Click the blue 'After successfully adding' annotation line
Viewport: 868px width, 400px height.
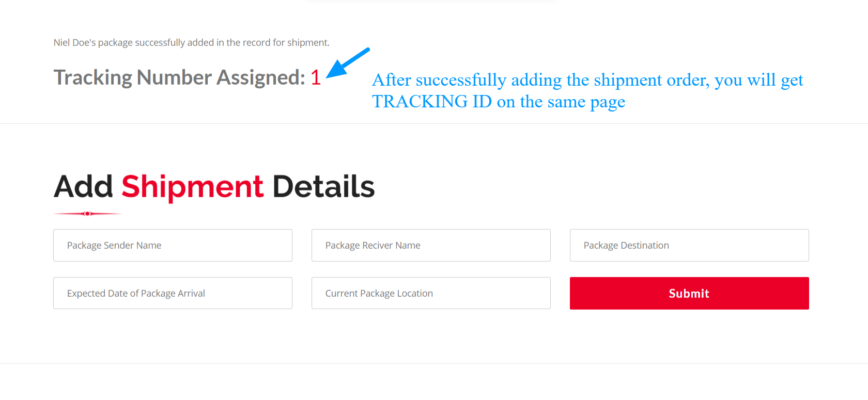click(587, 80)
